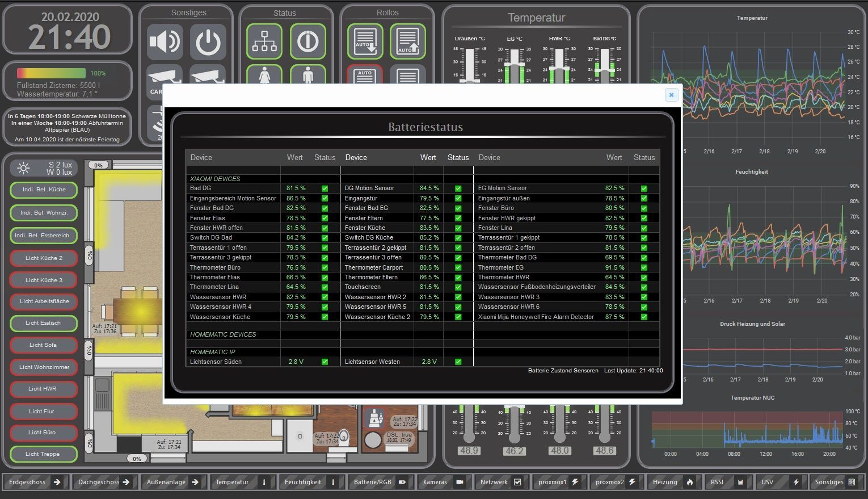
Task: Close the Batteriestatus popup dialog
Action: (x=671, y=95)
